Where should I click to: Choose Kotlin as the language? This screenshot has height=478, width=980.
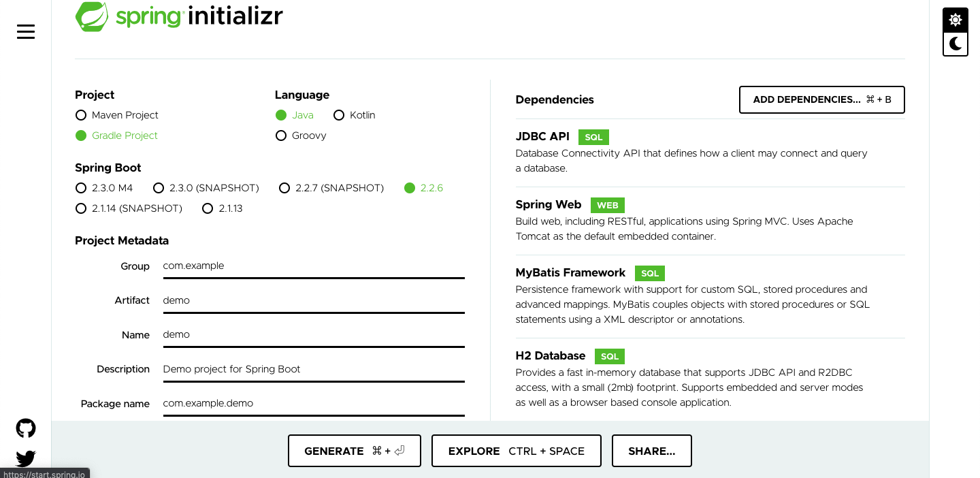coord(355,115)
